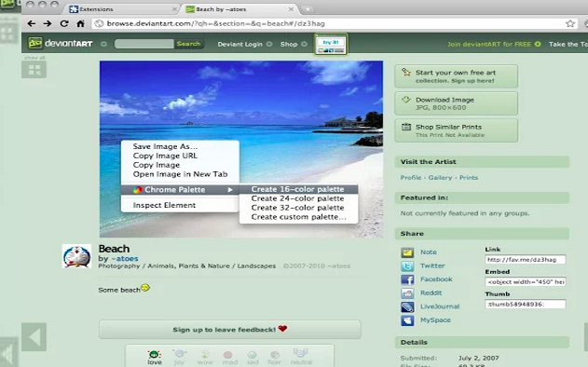
Task: Click the Twitter share icon
Action: (407, 266)
